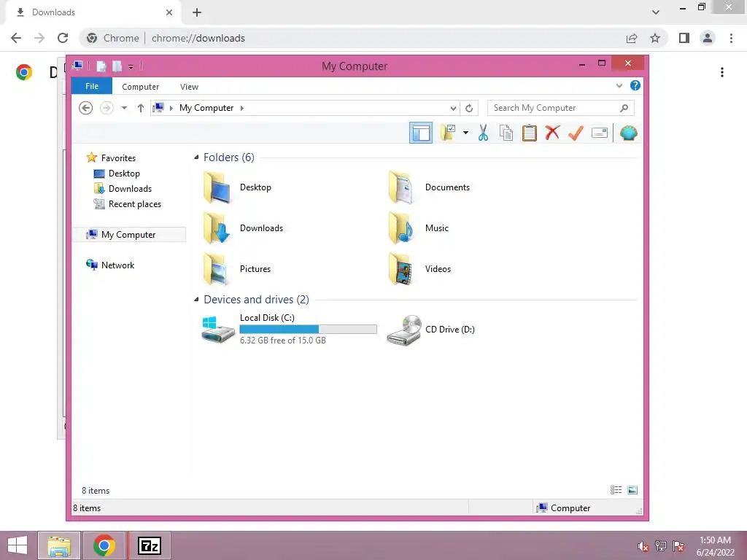Click the Cut scissors icon
This screenshot has height=560, width=747.
(x=483, y=133)
